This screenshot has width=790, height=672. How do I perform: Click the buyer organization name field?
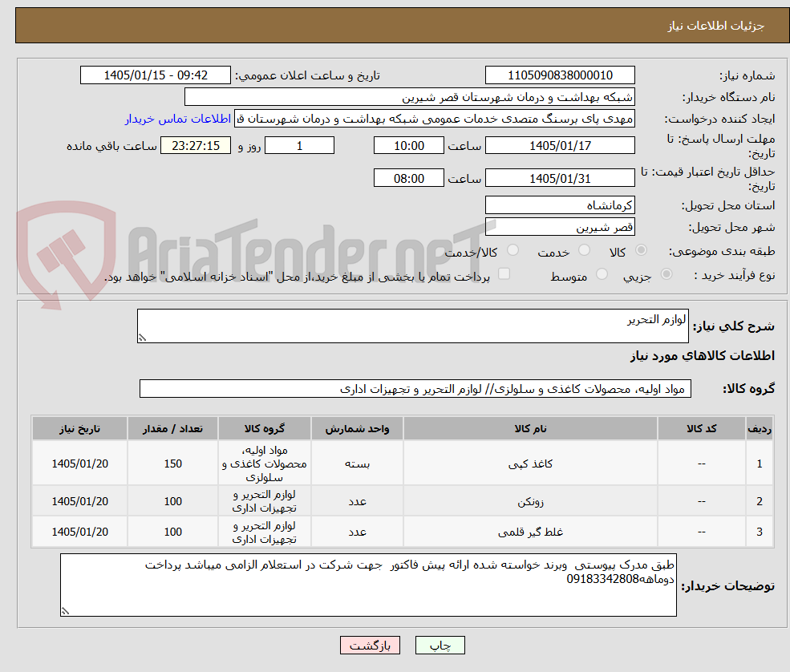point(410,97)
